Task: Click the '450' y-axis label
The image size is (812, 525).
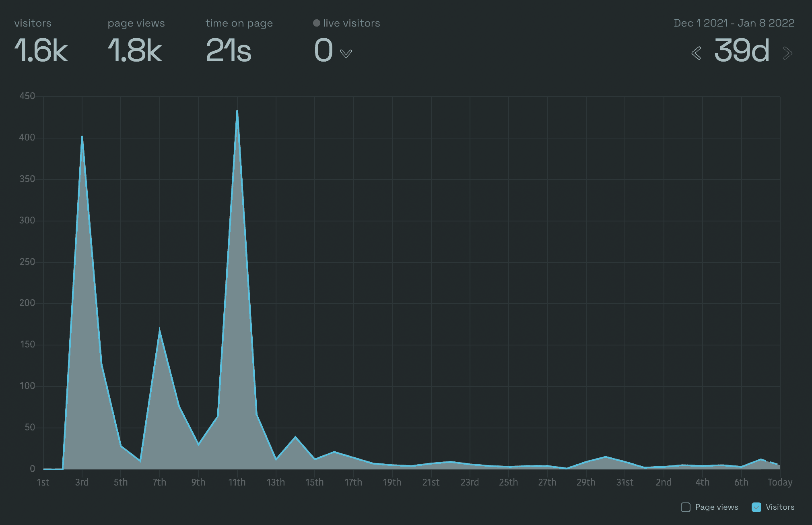Action: 27,96
